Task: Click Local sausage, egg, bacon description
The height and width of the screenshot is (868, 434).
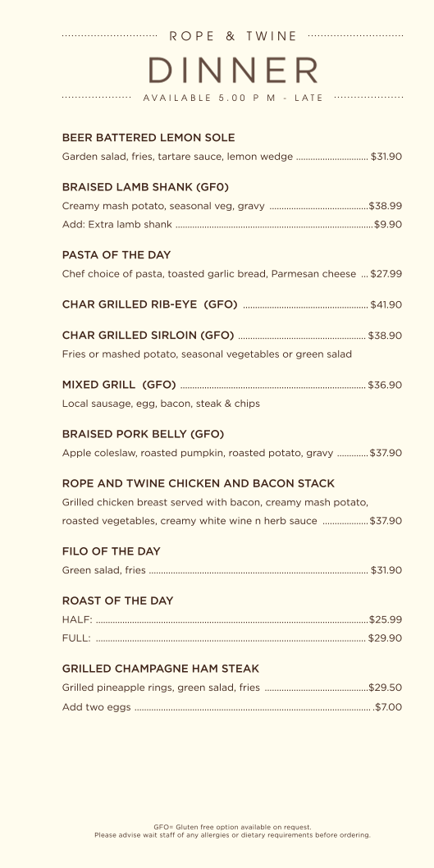Action: [161, 404]
